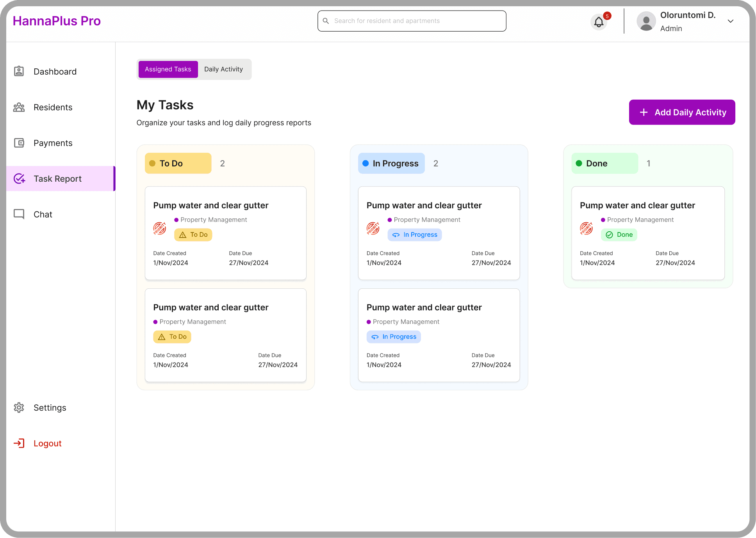Viewport: 756px width, 538px height.
Task: Navigate to Payments
Action: [53, 143]
